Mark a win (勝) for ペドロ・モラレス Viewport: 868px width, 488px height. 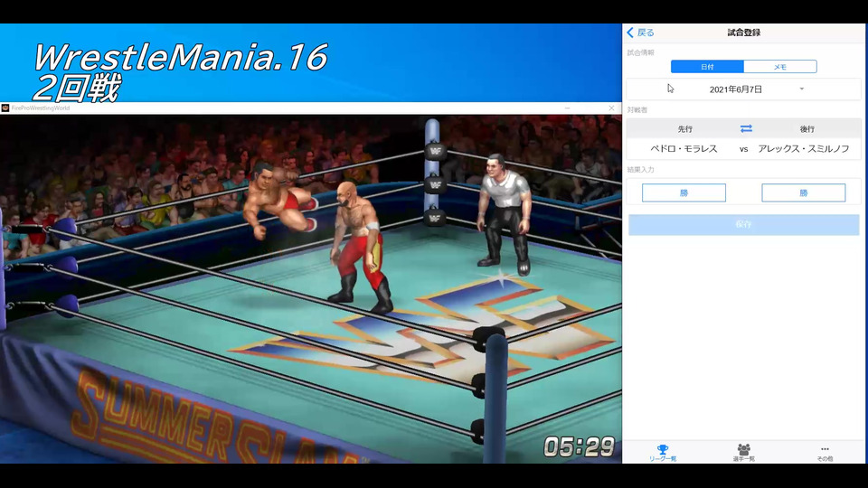click(684, 192)
